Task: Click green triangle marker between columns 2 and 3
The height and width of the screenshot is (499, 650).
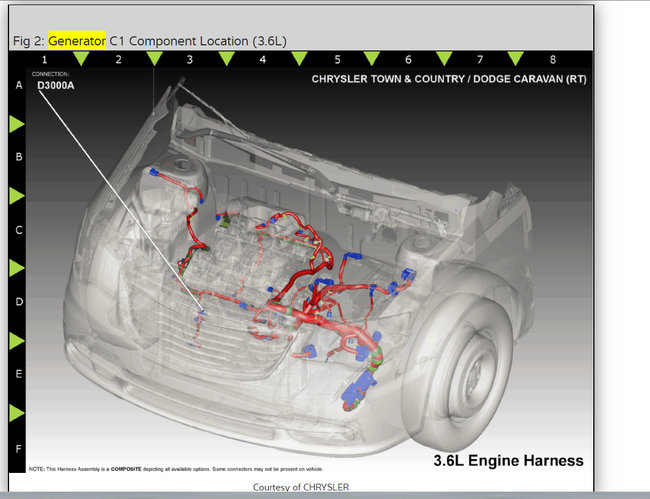Action: [155, 58]
